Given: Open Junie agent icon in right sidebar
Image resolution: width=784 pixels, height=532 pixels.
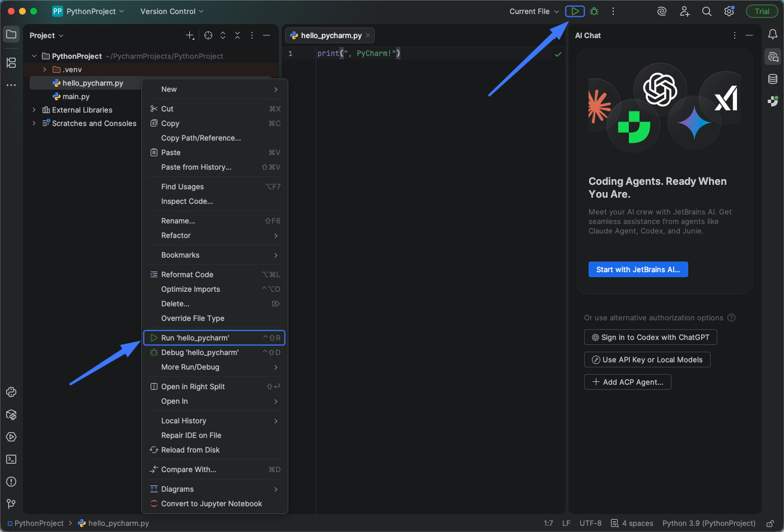Looking at the screenshot, I should tap(773, 101).
